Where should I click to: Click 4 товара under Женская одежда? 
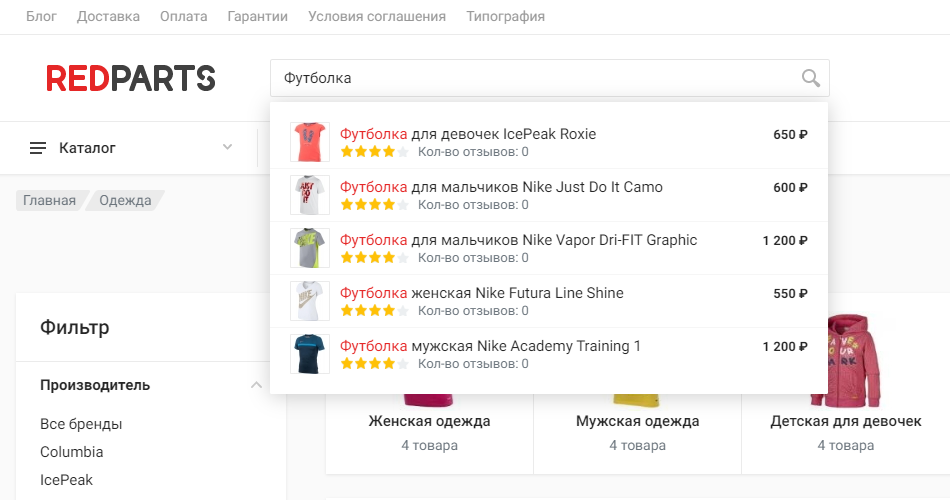pos(430,445)
